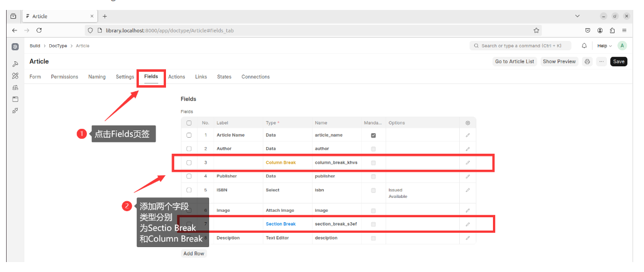Open the three-dot more options menu

[x=601, y=61]
